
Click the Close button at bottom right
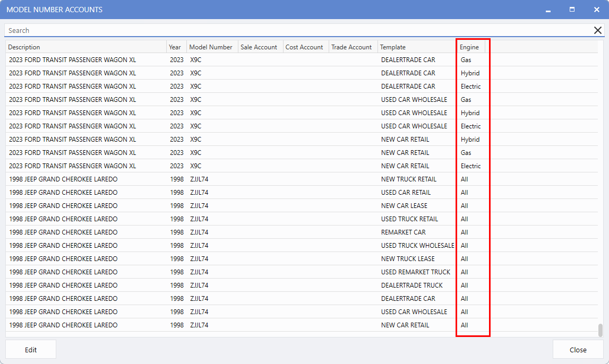(578, 350)
